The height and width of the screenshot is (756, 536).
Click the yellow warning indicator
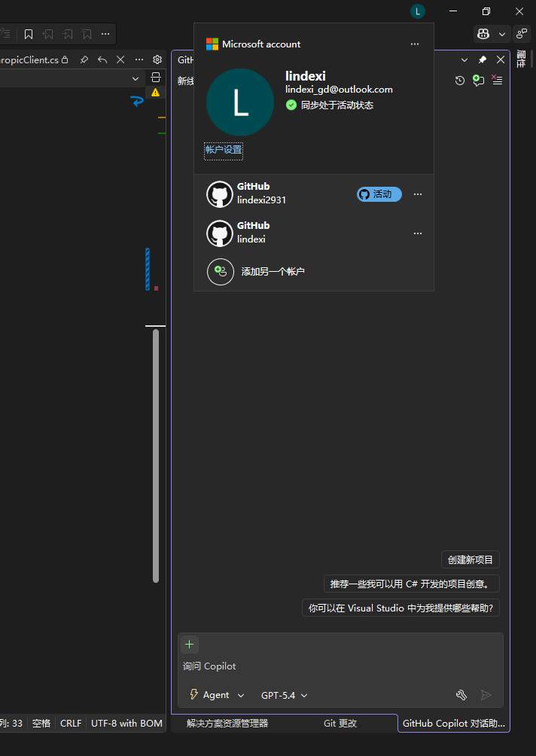(155, 92)
